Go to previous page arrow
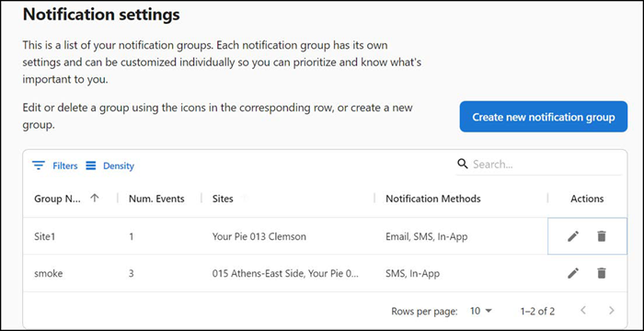 (x=582, y=311)
